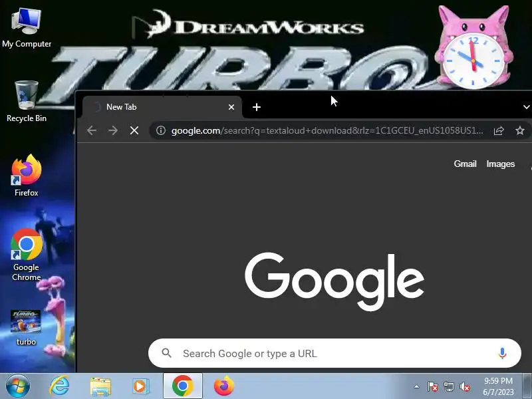Image resolution: width=532 pixels, height=399 pixels.
Task: Click the google.com address bar URL
Action: point(327,130)
